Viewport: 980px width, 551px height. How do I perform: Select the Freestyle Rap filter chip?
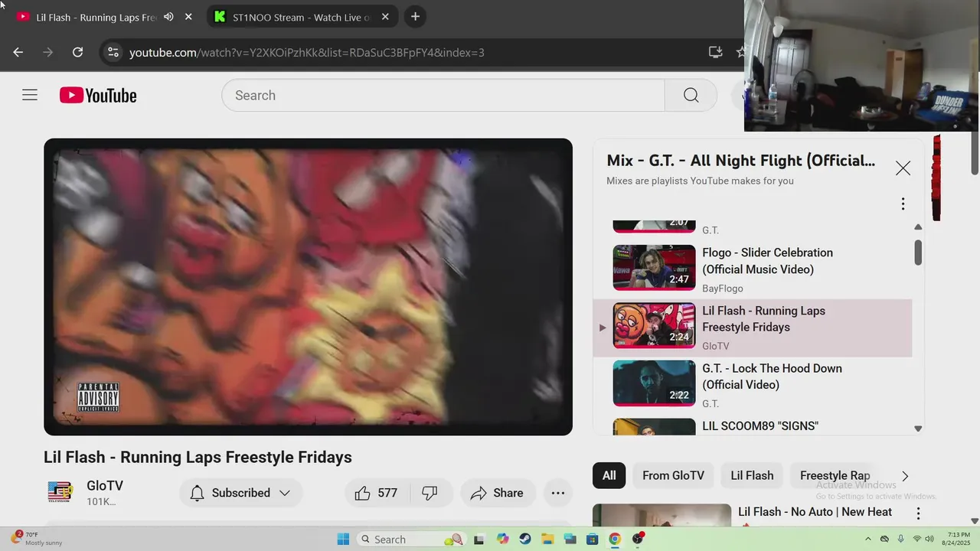pos(835,476)
